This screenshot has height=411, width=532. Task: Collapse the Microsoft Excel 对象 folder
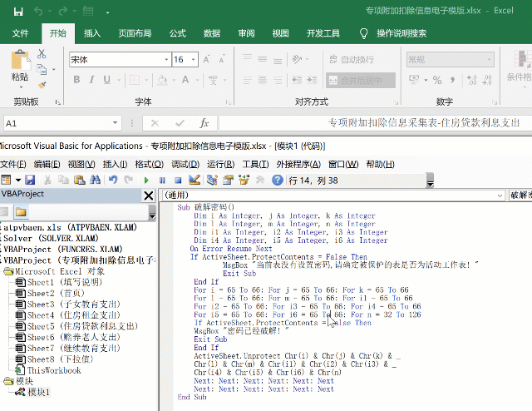(8, 271)
